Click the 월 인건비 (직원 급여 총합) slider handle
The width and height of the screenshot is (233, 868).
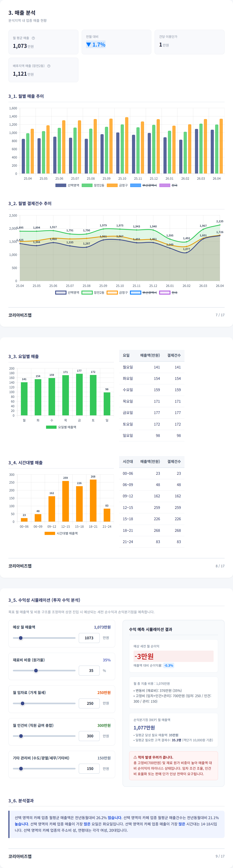[x=21, y=736]
